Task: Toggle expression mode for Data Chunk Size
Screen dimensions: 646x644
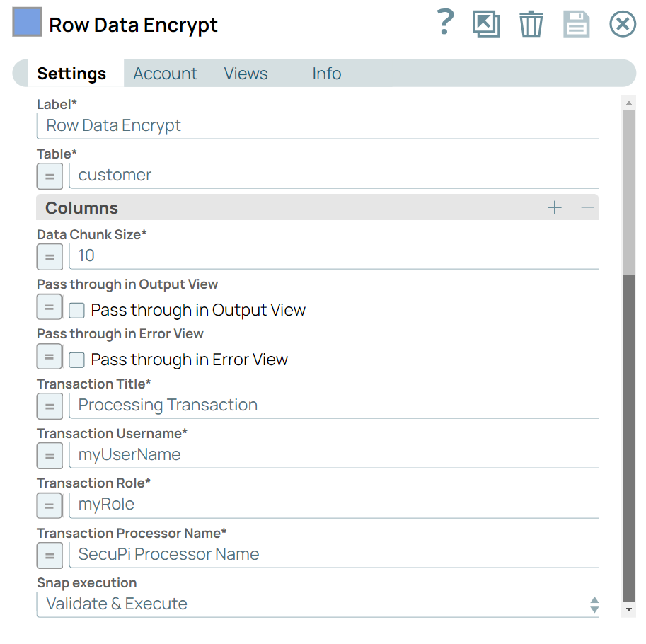Action: pyautogui.click(x=50, y=256)
